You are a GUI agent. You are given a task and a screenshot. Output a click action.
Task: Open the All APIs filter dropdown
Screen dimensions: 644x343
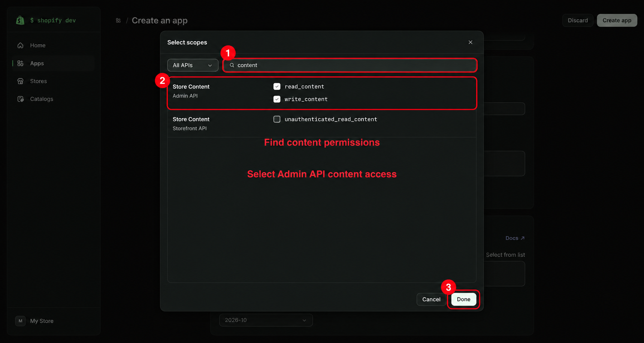tap(193, 65)
